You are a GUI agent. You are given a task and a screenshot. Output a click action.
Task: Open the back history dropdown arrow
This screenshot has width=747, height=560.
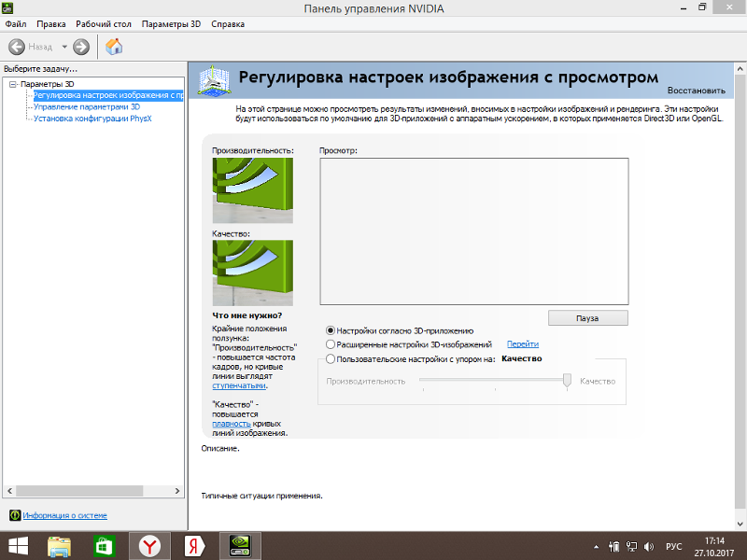pyautogui.click(x=64, y=47)
